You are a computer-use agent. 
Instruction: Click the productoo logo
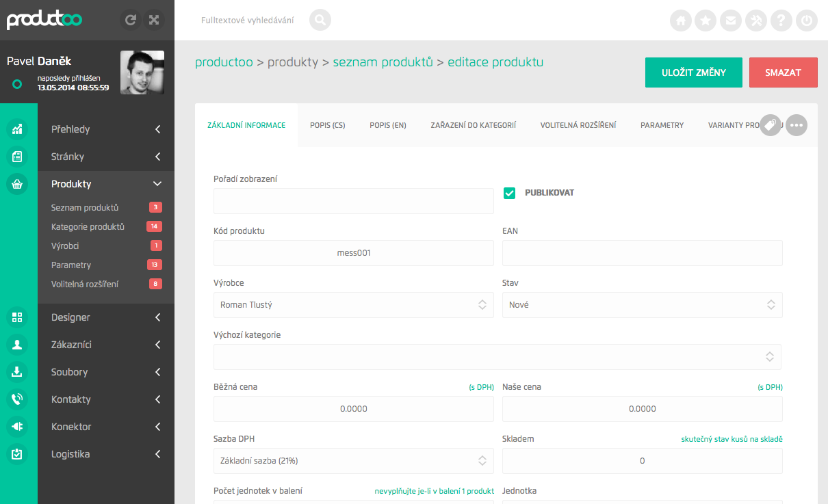click(x=44, y=20)
